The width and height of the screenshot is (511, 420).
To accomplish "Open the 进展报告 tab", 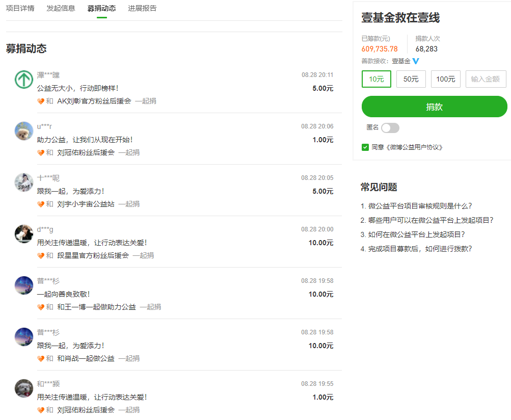I will coord(142,8).
